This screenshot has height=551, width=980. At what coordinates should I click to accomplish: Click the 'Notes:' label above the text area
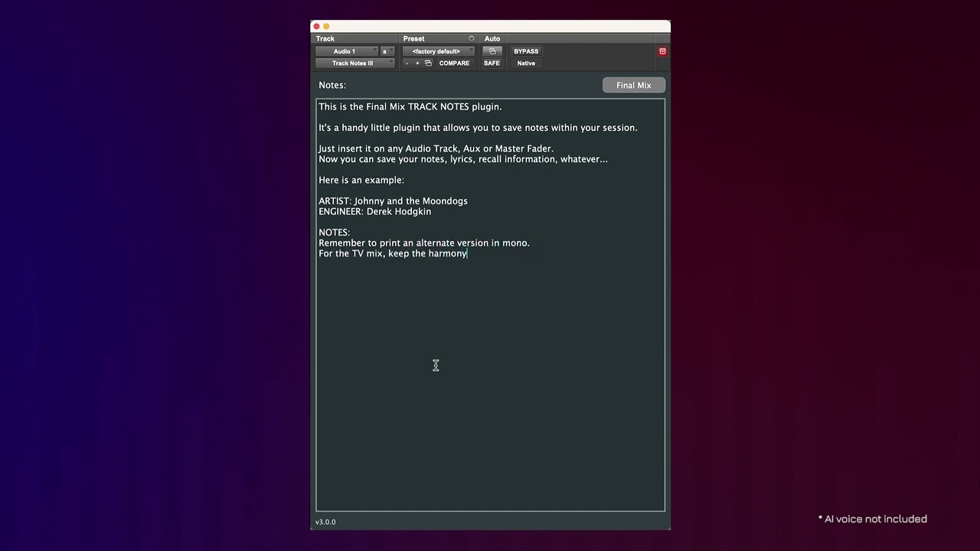(332, 85)
